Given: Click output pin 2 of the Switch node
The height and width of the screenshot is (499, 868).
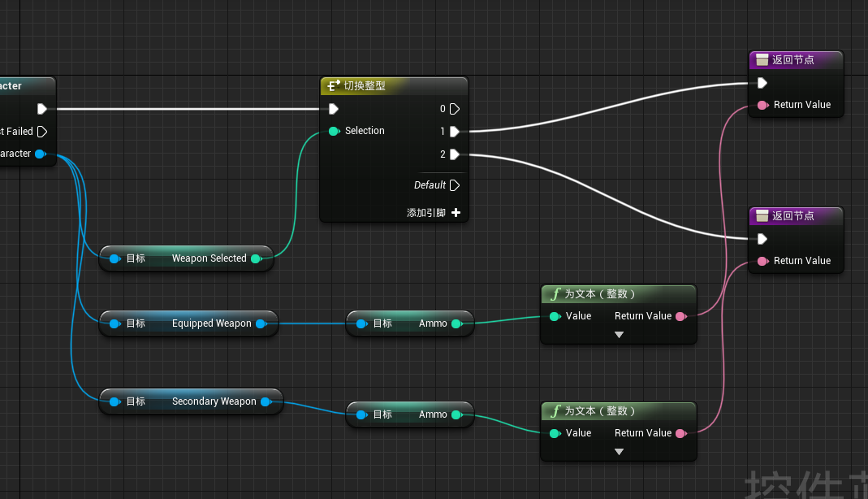Looking at the screenshot, I should tap(454, 154).
